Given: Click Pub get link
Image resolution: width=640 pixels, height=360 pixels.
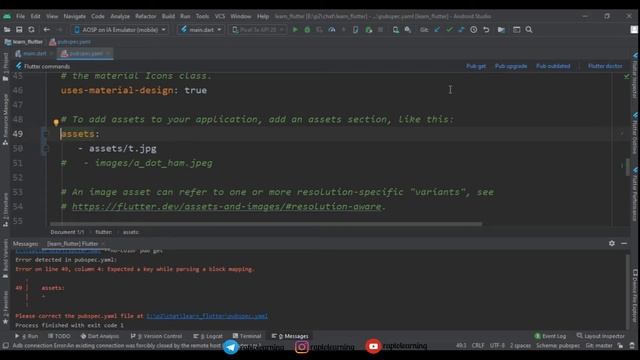Looking at the screenshot, I should (x=476, y=66).
